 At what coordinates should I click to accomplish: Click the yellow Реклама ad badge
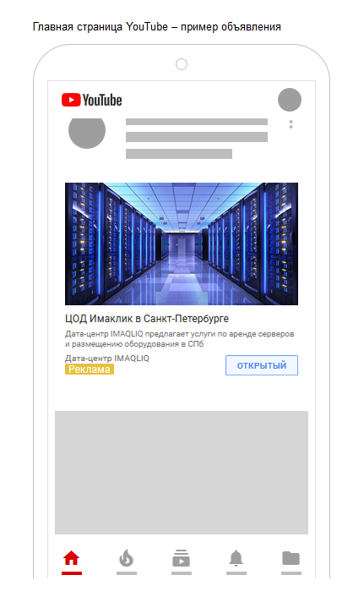(x=90, y=370)
